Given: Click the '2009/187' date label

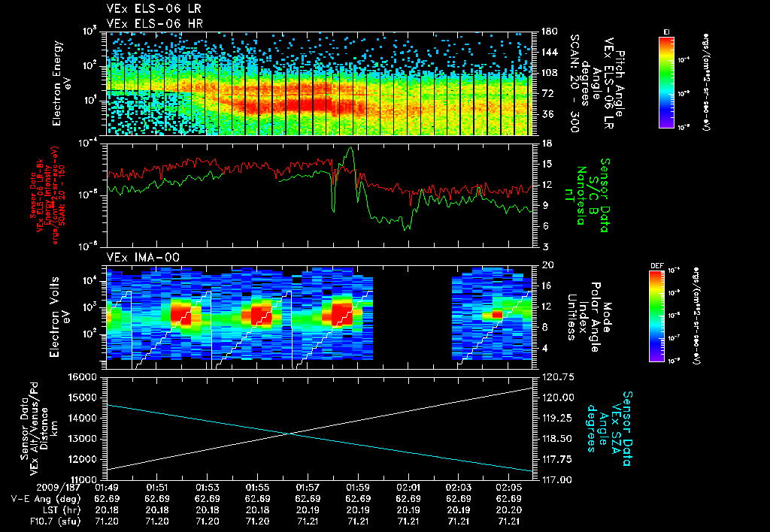Looking at the screenshot, I should (x=59, y=488).
